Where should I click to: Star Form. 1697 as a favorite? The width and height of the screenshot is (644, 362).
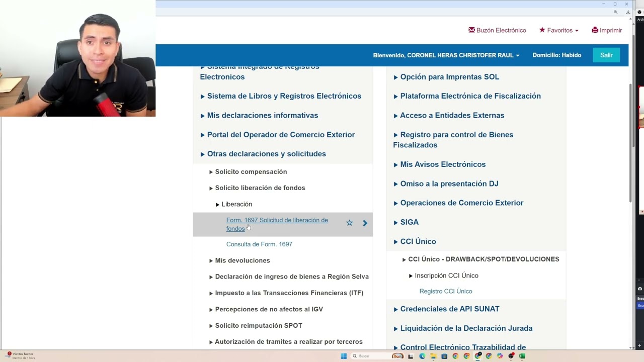pos(349,223)
